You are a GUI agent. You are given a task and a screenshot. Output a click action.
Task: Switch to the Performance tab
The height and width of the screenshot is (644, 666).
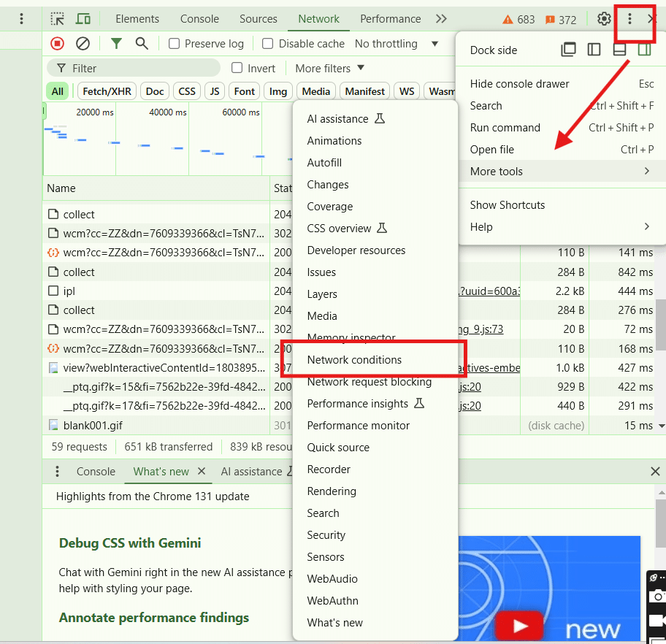390,19
